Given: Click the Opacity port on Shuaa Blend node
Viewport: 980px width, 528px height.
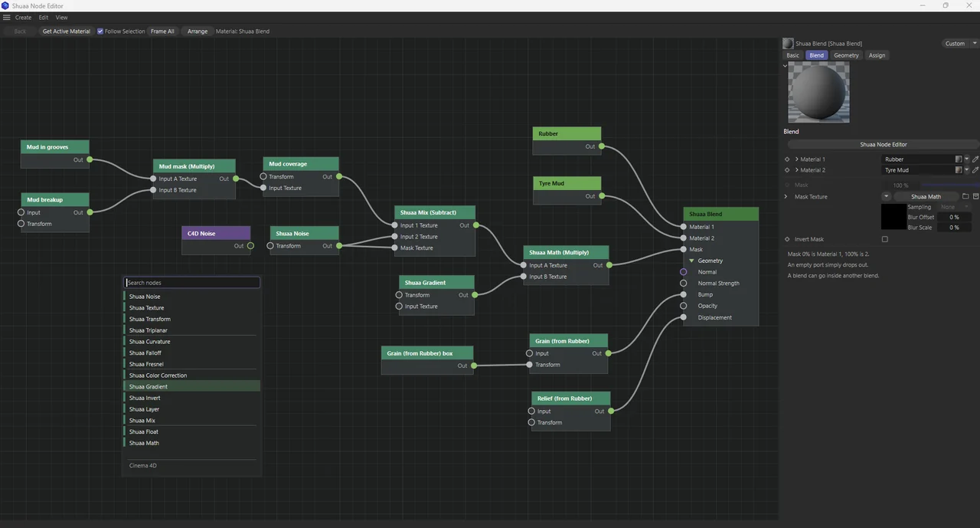Looking at the screenshot, I should pyautogui.click(x=684, y=306).
